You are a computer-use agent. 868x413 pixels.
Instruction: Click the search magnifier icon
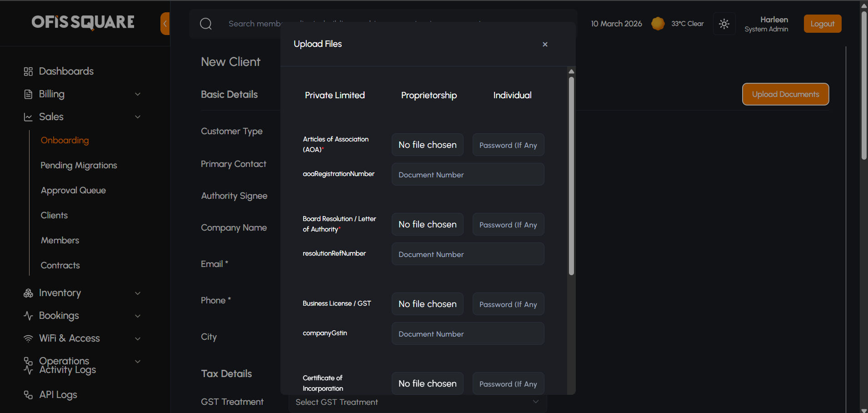pyautogui.click(x=206, y=24)
